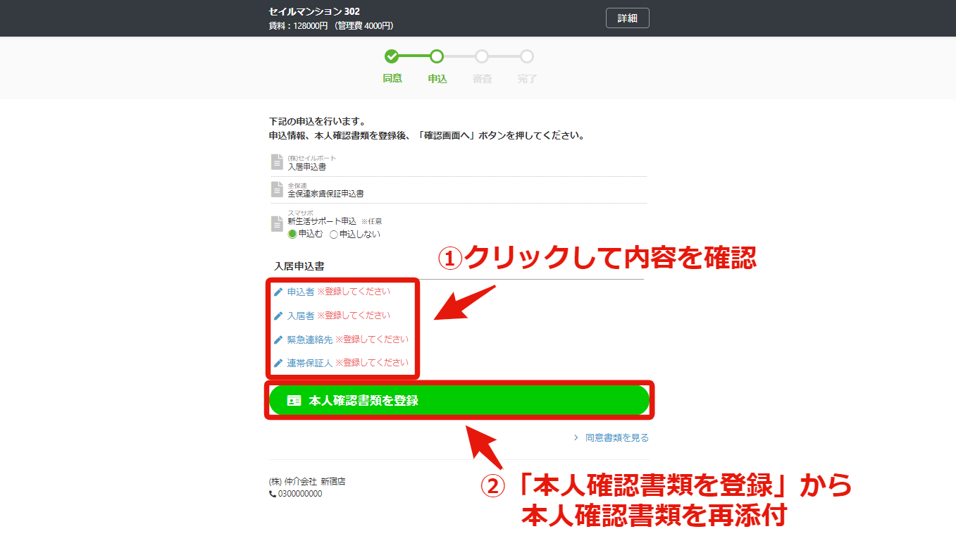Click the pencil icon next to 申込者
956x560 pixels.
[278, 292]
